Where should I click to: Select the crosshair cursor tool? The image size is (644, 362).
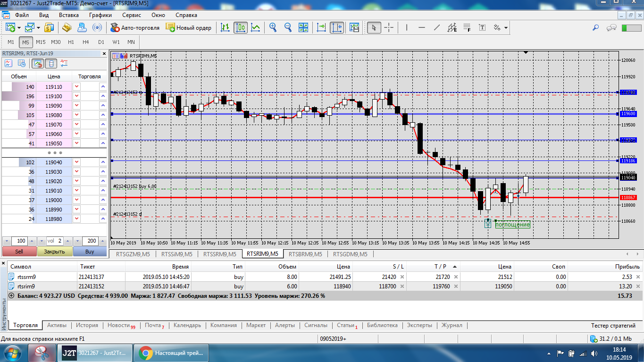click(x=389, y=27)
